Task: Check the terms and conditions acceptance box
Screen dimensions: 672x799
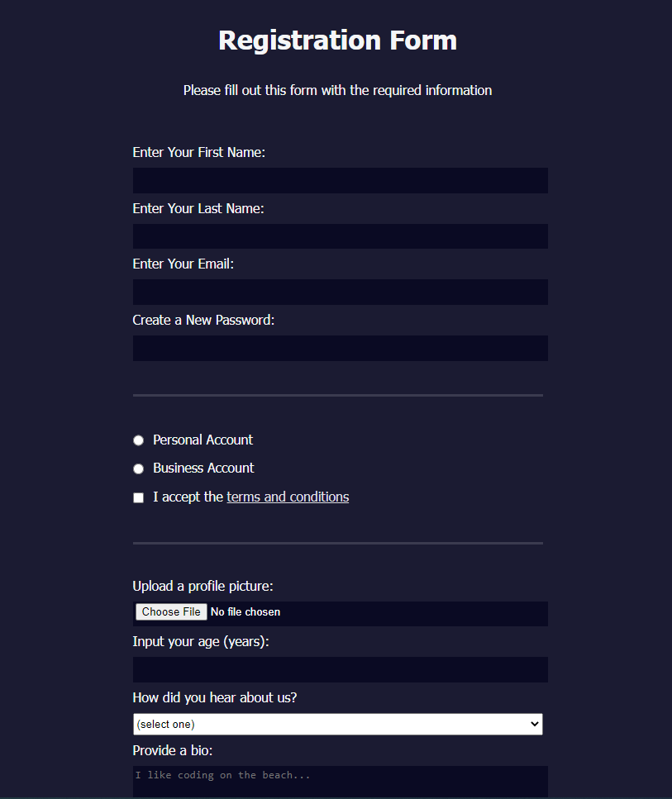Action: [138, 497]
